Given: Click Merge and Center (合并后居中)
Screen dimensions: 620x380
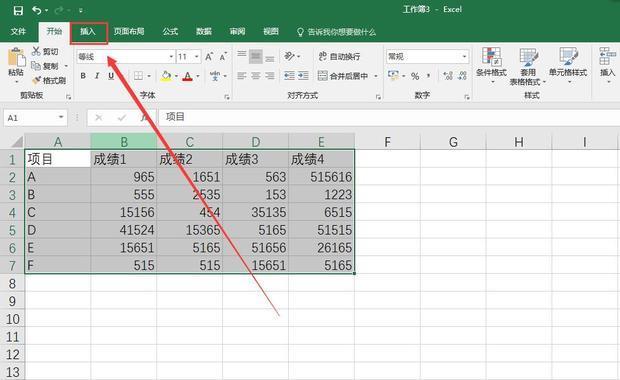Looking at the screenshot, I should pyautogui.click(x=343, y=76).
